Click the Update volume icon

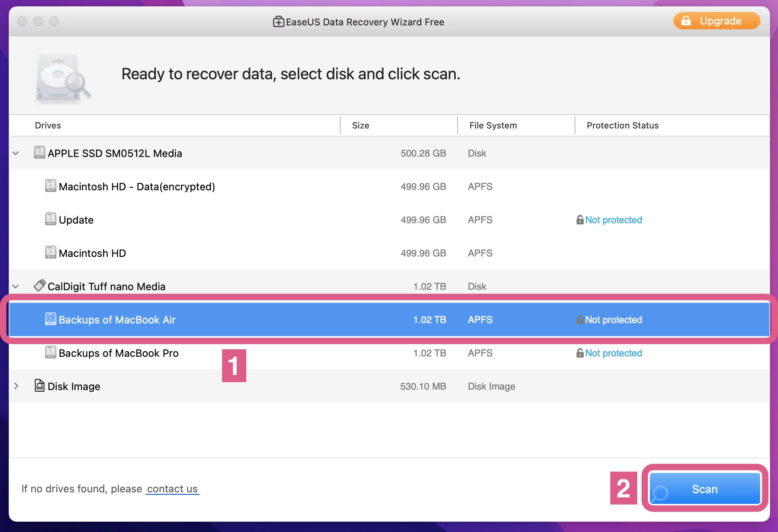click(51, 219)
